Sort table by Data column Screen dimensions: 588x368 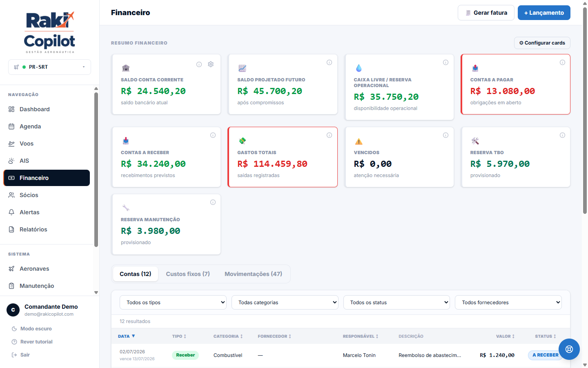(x=127, y=336)
